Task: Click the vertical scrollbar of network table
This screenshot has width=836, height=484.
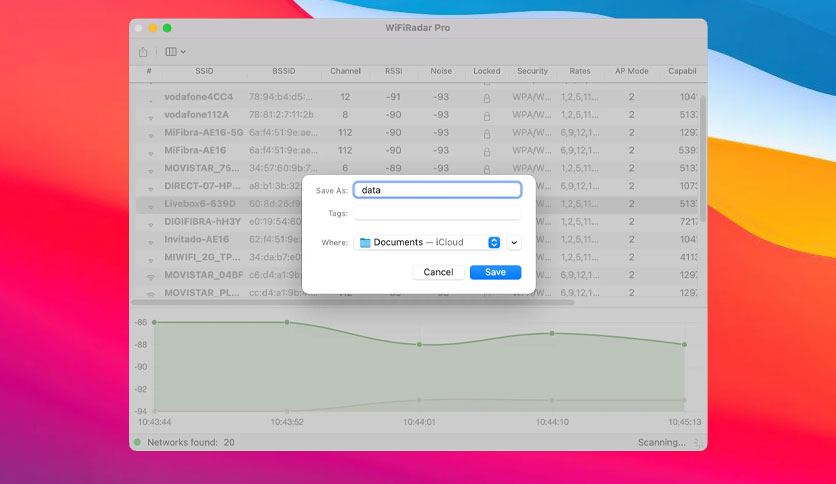Action: coord(703,159)
